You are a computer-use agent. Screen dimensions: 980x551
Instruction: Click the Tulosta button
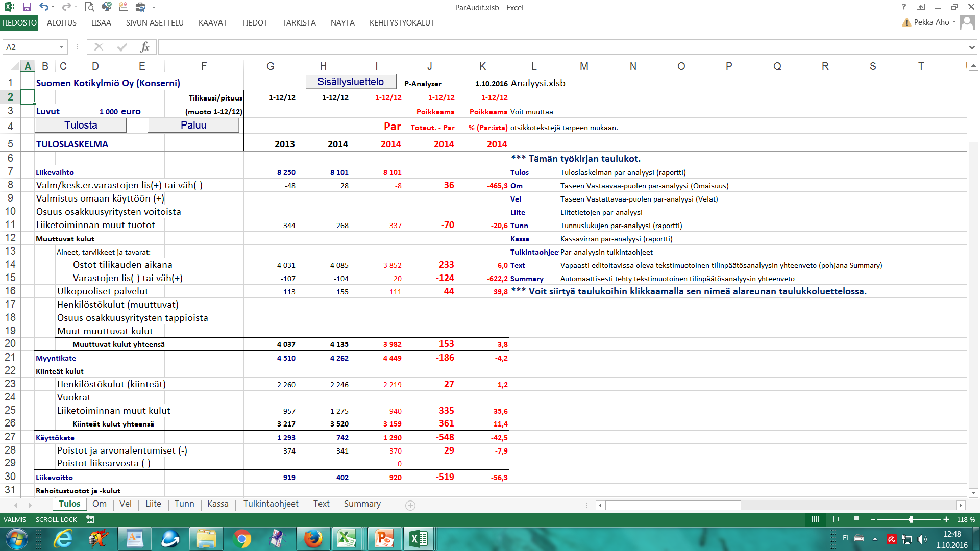[x=81, y=125]
